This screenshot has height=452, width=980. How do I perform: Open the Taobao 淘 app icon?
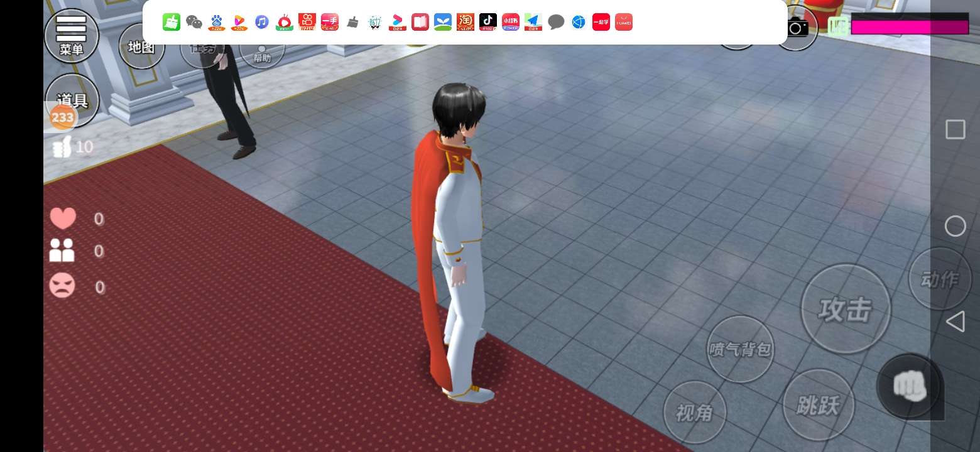point(465,23)
